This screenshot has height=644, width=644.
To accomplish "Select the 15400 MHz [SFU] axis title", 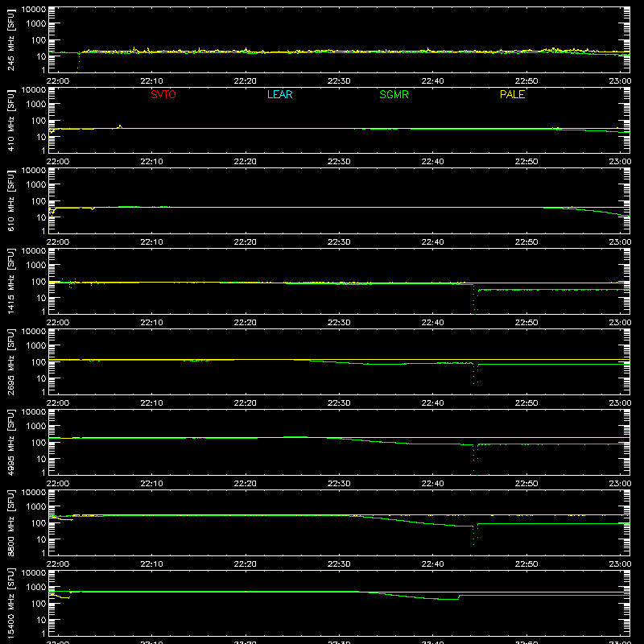I will [x=10, y=603].
